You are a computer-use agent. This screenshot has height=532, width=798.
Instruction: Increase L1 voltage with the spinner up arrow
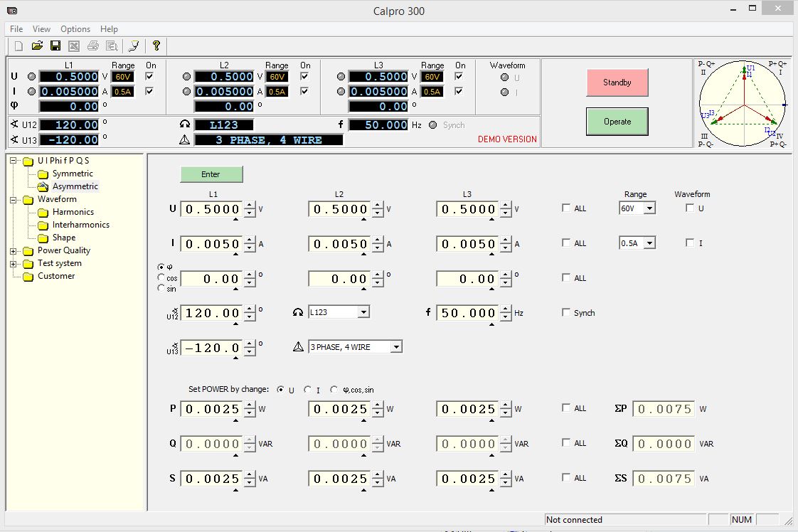tap(250, 205)
